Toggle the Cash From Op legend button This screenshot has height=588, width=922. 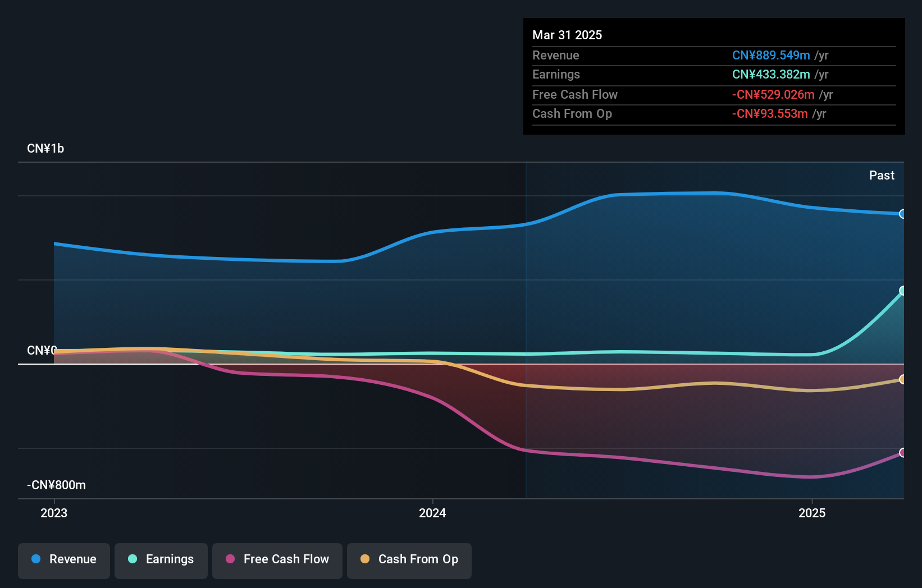click(x=409, y=561)
